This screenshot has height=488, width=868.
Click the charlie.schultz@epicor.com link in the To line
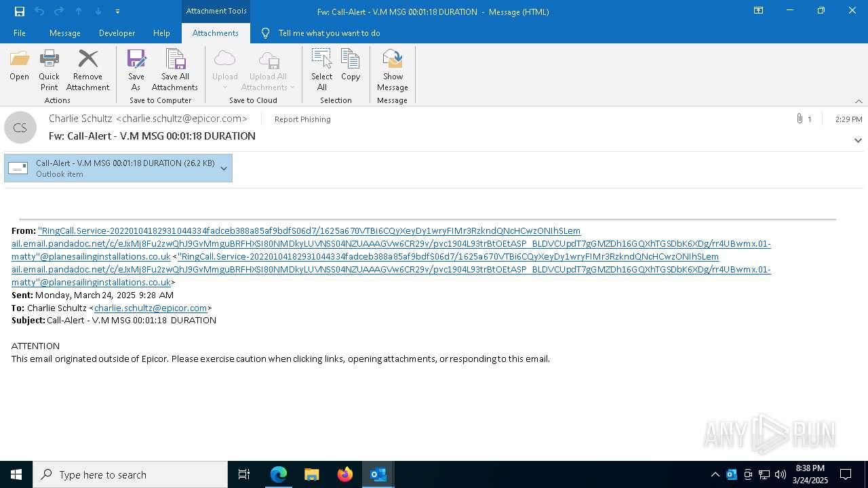point(151,308)
